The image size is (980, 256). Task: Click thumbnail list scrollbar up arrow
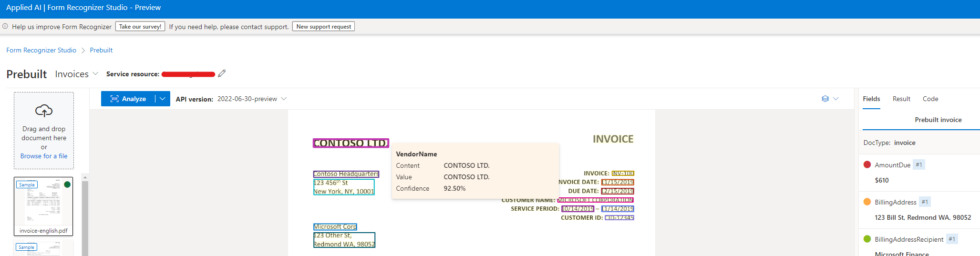(85, 177)
